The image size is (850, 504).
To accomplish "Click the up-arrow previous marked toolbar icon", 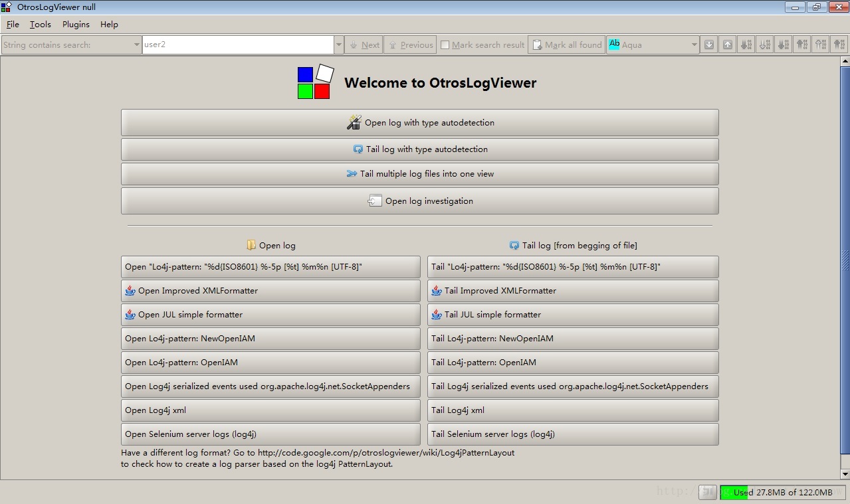I will click(728, 45).
